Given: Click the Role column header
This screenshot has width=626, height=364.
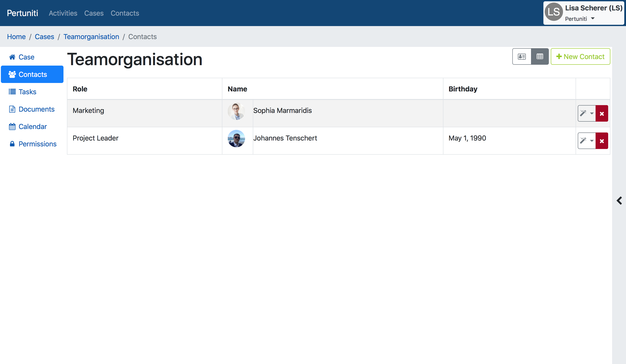Looking at the screenshot, I should pos(145,89).
